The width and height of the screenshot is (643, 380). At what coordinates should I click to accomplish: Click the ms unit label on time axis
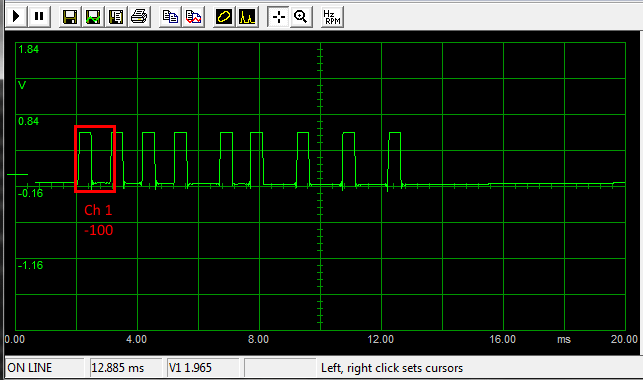(x=564, y=339)
